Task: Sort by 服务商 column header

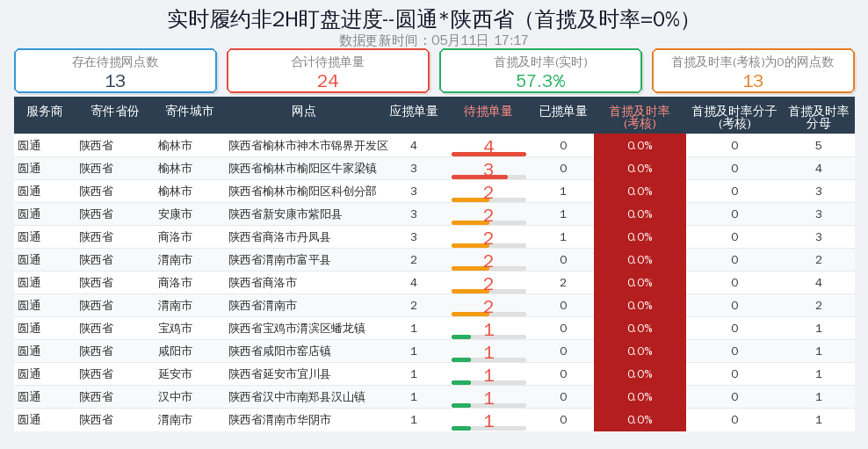Action: [x=44, y=112]
